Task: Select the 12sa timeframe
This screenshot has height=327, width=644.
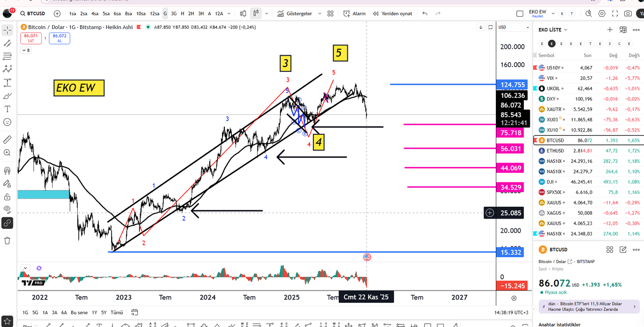Action: point(155,13)
